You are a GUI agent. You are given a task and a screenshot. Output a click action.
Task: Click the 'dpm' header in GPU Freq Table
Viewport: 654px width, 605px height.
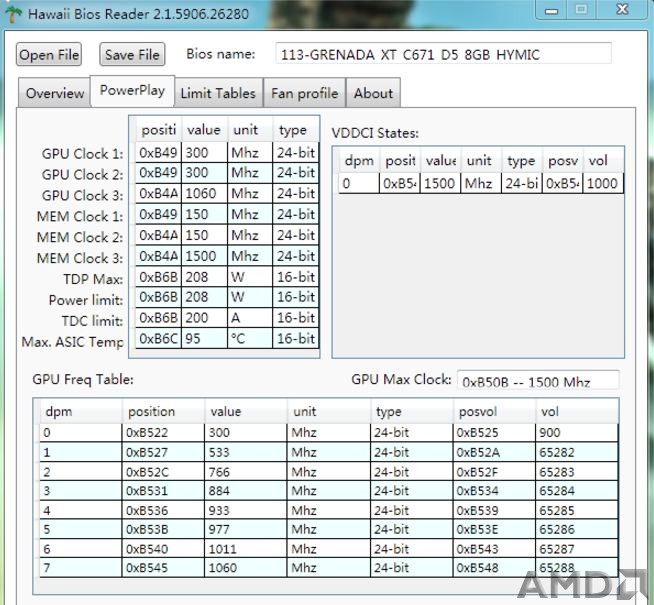tap(81, 412)
